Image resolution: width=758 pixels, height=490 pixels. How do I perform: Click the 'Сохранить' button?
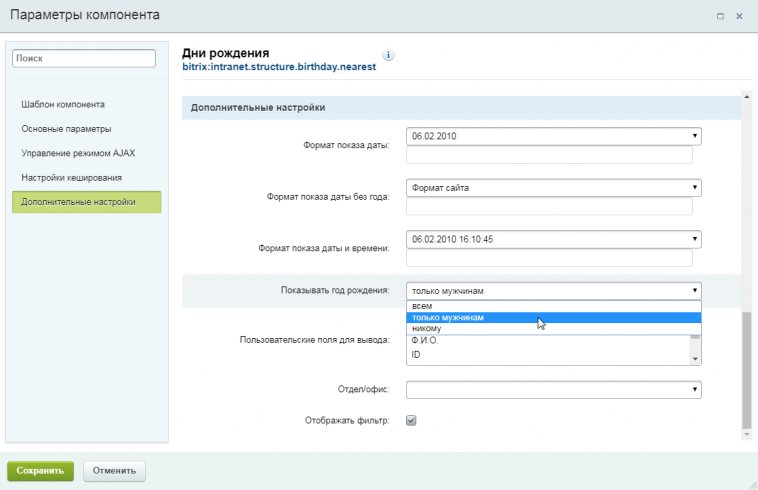41,471
